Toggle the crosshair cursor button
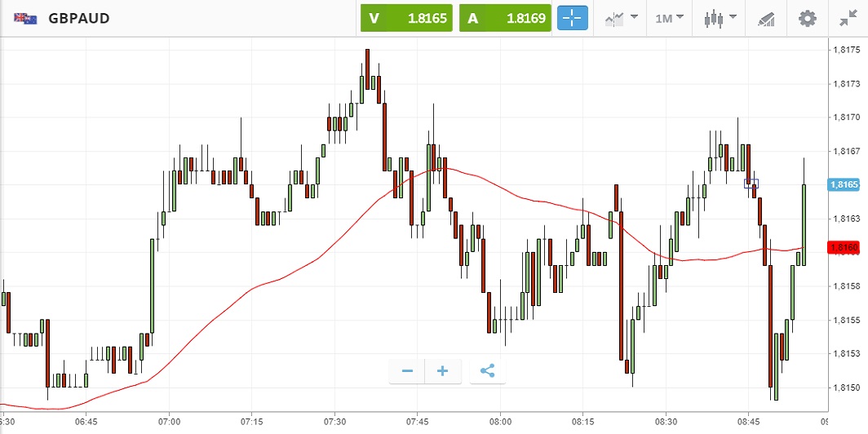The height and width of the screenshot is (434, 868). point(572,18)
